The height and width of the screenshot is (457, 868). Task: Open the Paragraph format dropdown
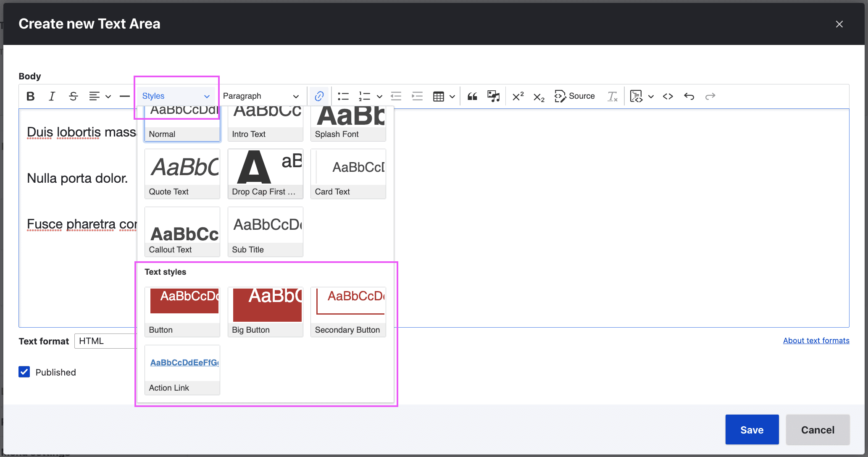pos(260,96)
